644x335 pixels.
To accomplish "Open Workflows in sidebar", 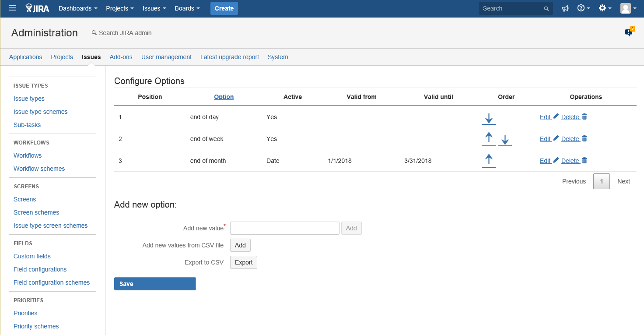I will pyautogui.click(x=28, y=155).
